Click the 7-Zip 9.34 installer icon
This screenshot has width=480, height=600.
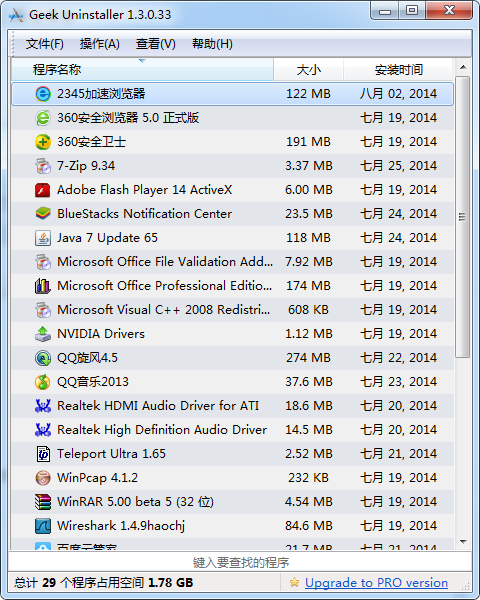coord(43,166)
